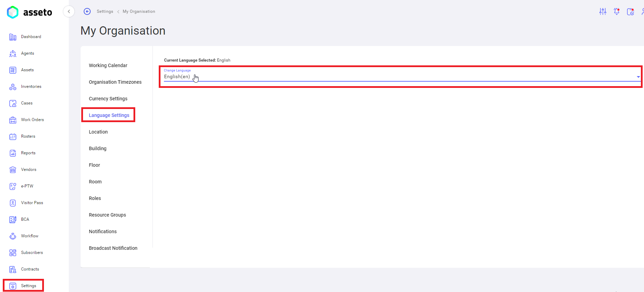
Task: Click the BCA sidebar icon
Action: 13,219
